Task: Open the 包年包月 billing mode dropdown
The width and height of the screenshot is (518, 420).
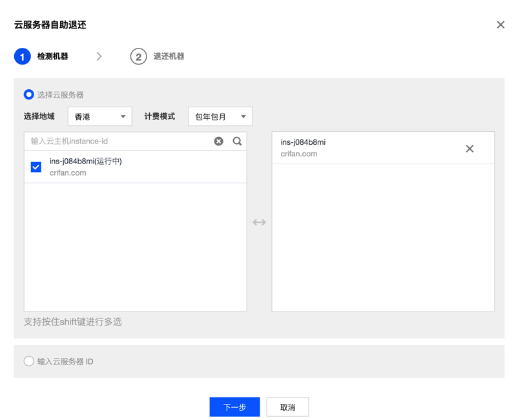Action: pyautogui.click(x=220, y=116)
